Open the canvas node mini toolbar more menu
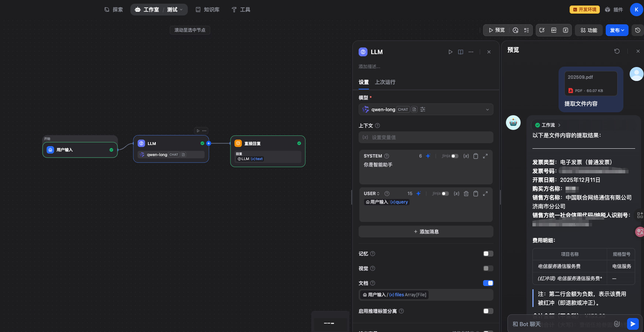644x332 pixels. tap(204, 131)
